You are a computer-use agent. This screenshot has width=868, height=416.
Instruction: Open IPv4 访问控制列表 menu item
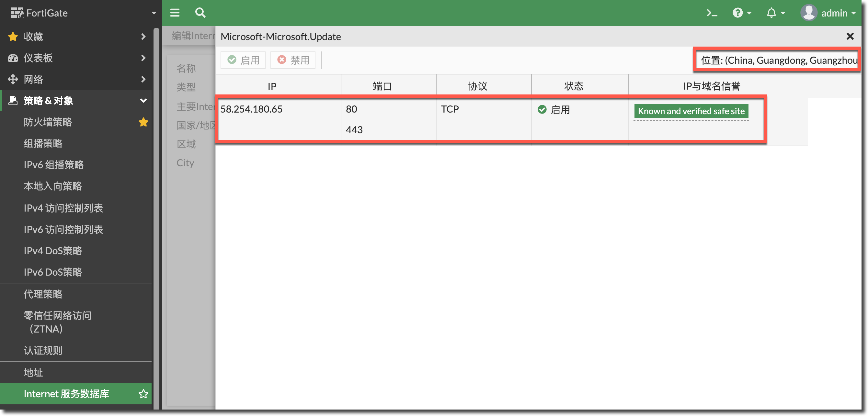63,208
